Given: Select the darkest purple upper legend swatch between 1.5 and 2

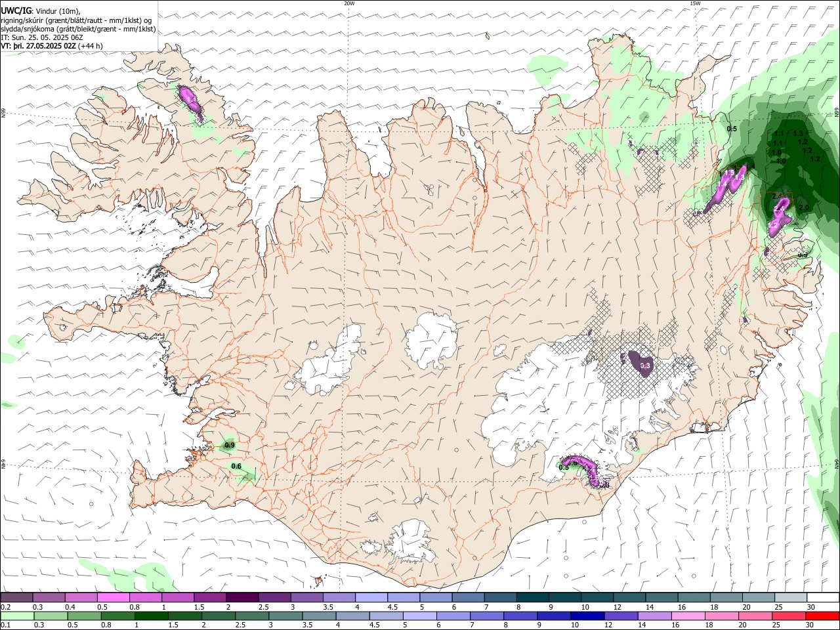Looking at the screenshot, I should pyautogui.click(x=242, y=597).
